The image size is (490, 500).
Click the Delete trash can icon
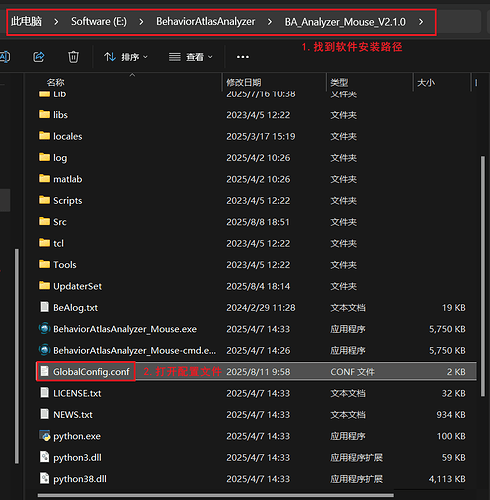pyautogui.click(x=73, y=57)
